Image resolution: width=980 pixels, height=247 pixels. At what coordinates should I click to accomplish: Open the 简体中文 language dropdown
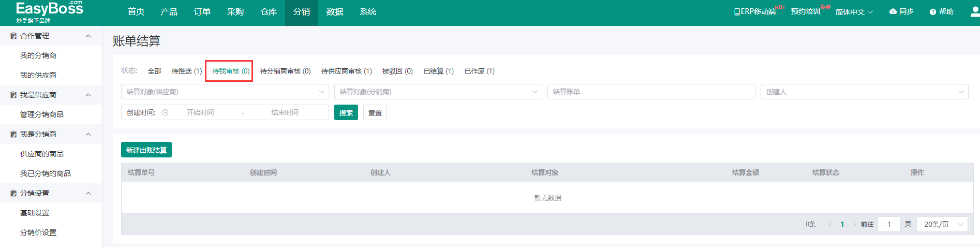pos(854,12)
